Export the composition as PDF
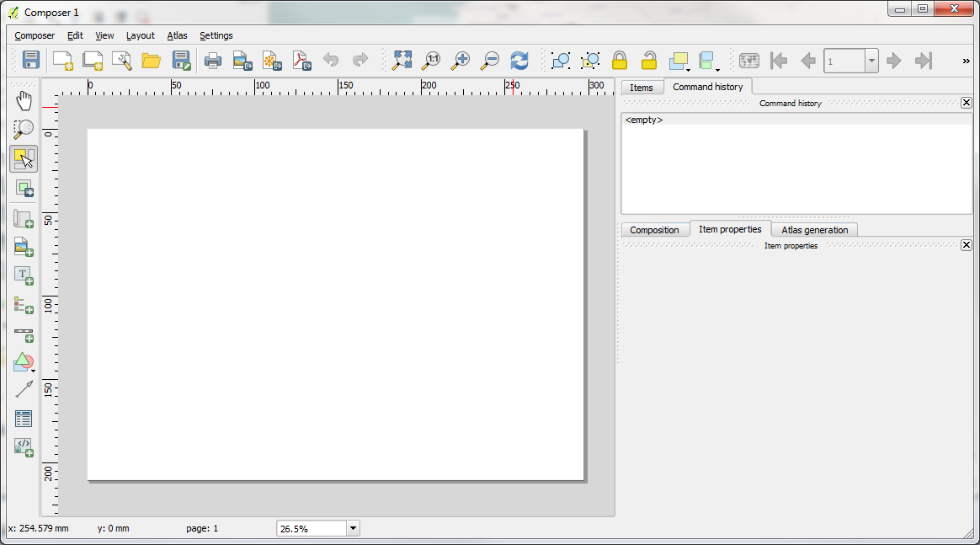 (301, 61)
